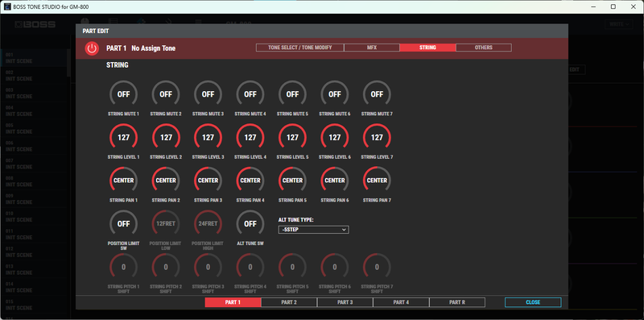
Task: Click the BOSS logo in the background window
Action: 35,25
